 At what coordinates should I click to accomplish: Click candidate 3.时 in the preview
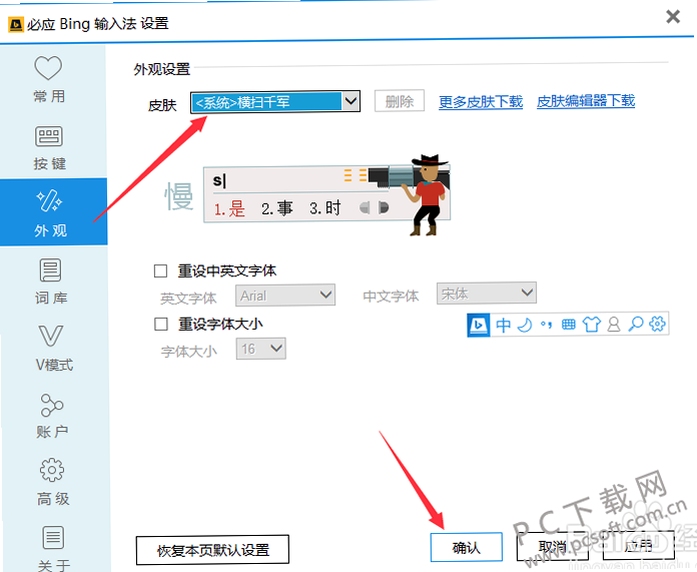[325, 208]
